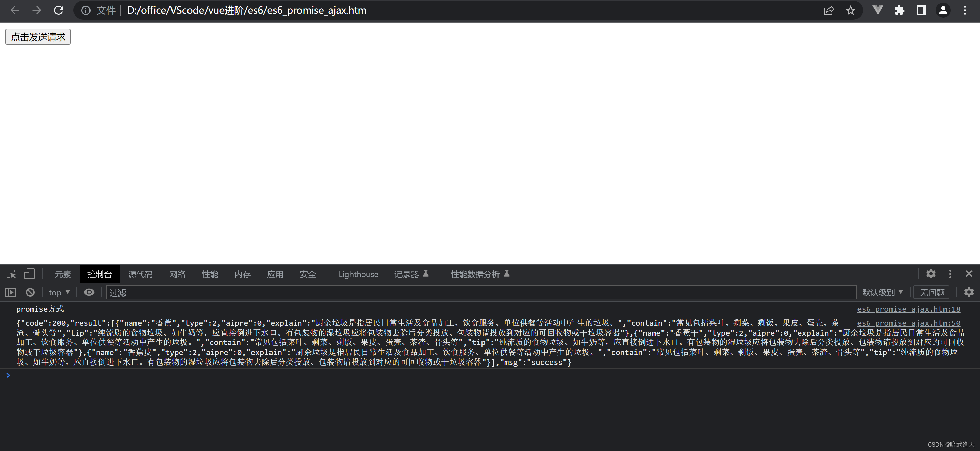
Task: Reload the page with refresh icon
Action: coord(59,10)
